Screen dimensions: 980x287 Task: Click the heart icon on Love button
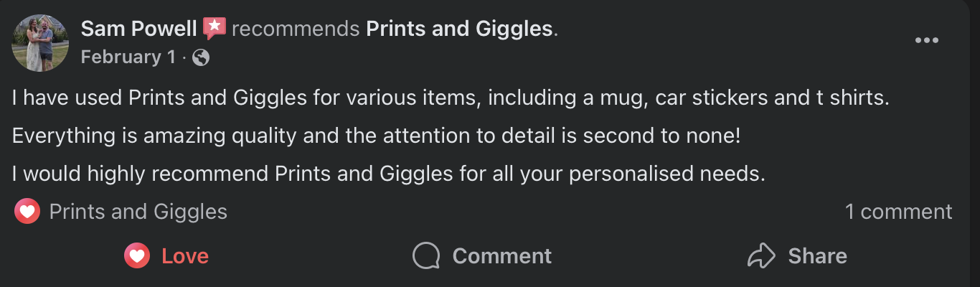137,255
